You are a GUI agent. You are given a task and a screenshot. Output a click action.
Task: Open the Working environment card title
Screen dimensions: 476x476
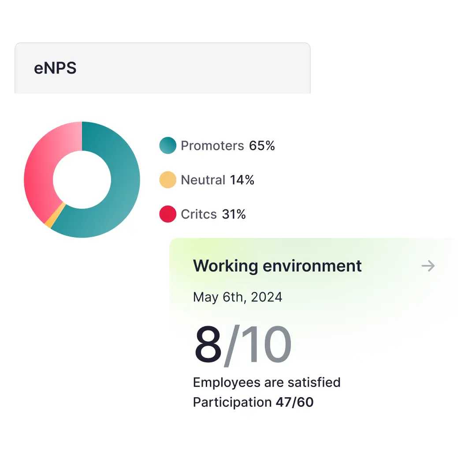277,266
